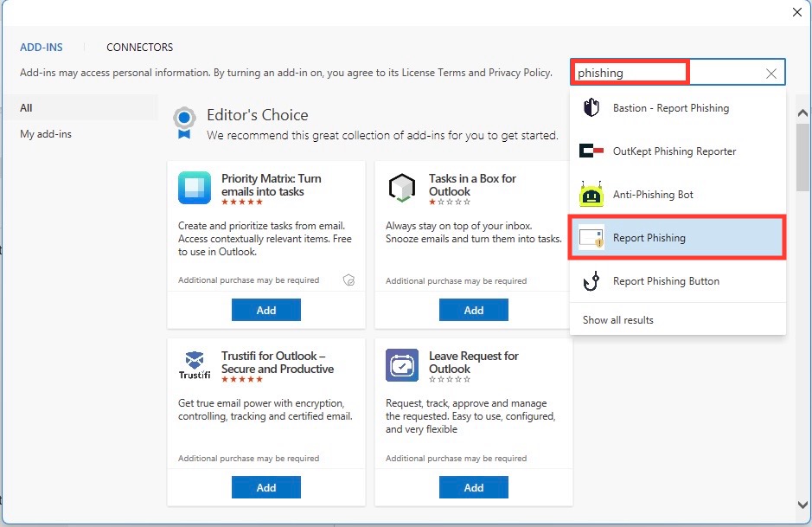Switch to the ADD-INS tab
Image resolution: width=812 pixels, height=527 pixels.
point(42,47)
